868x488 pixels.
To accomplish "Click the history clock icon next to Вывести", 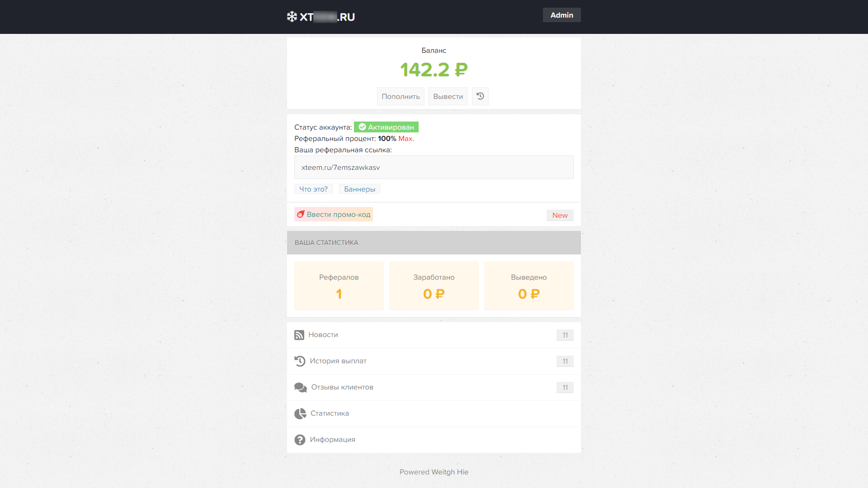I will 480,96.
